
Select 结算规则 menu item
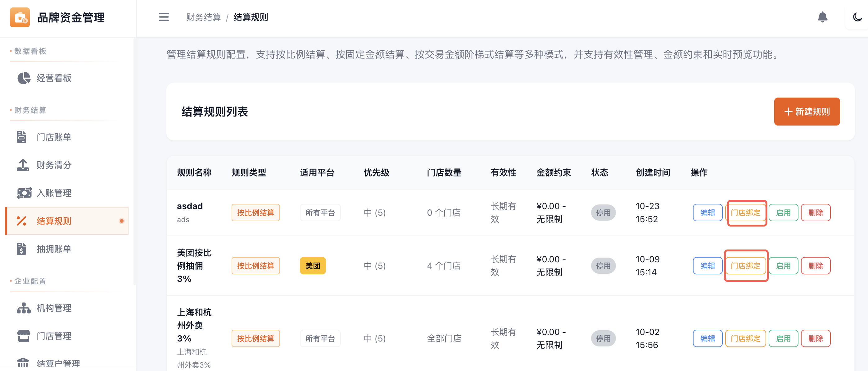click(x=54, y=221)
